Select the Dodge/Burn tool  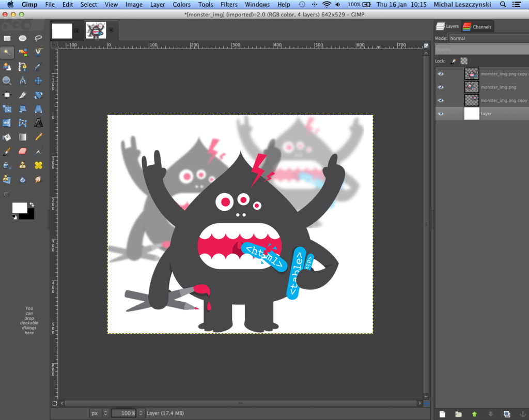point(6,194)
